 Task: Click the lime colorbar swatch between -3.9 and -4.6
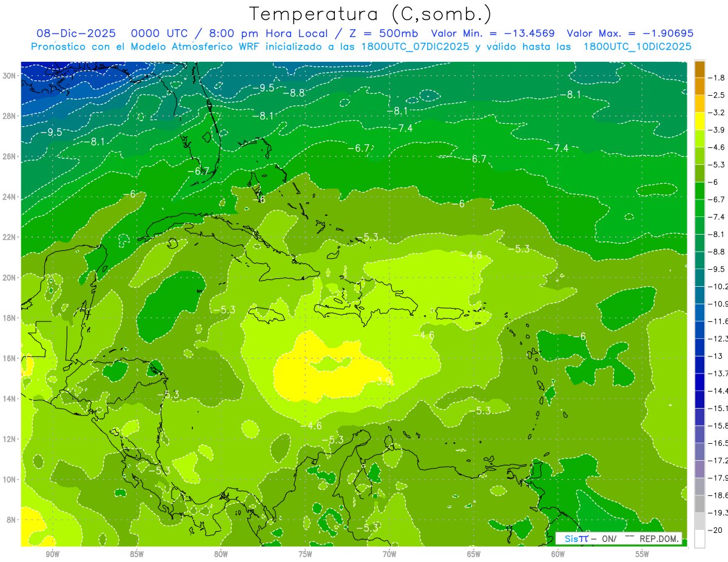tap(700, 138)
